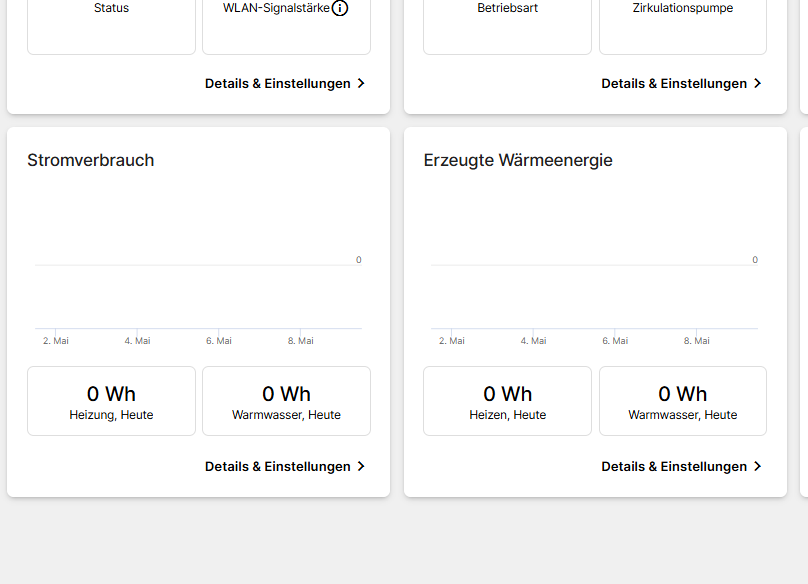Open Details & Einstellungen in the Betriebsart card

coord(674,84)
